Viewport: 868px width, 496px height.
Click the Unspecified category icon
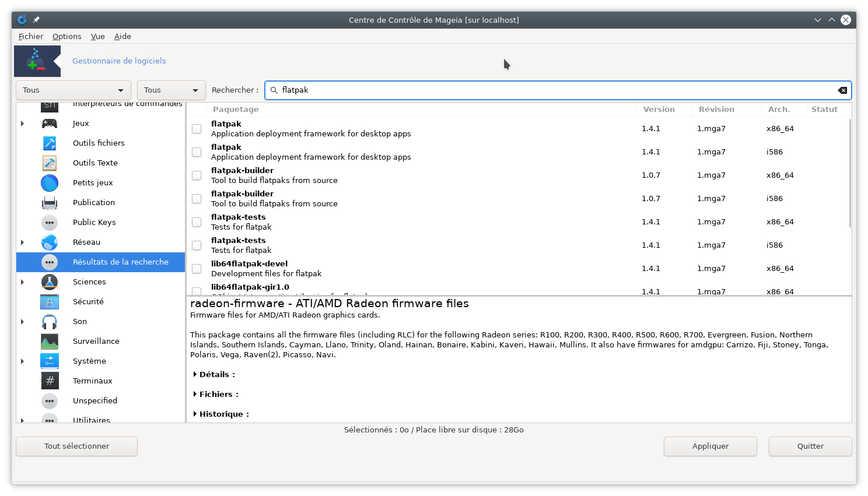pyautogui.click(x=50, y=401)
